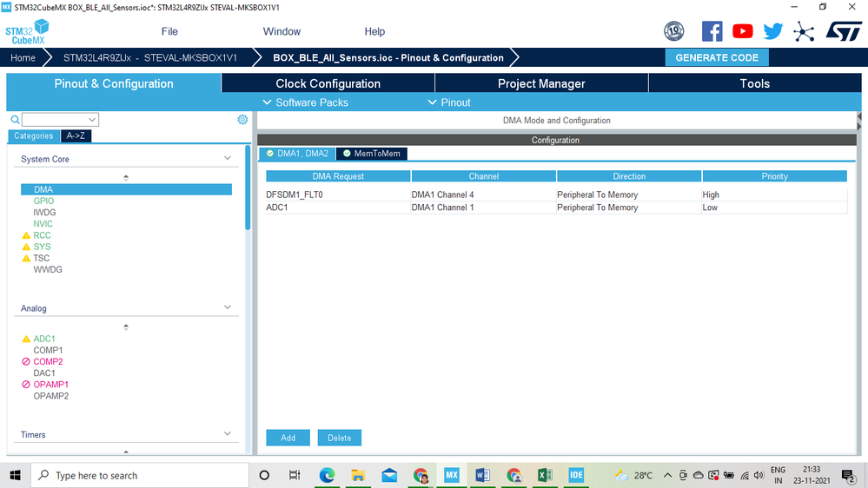Select the DFSDM1_FLT0 DMA request row
Viewport: 868px width, 488px height.
(x=556, y=195)
